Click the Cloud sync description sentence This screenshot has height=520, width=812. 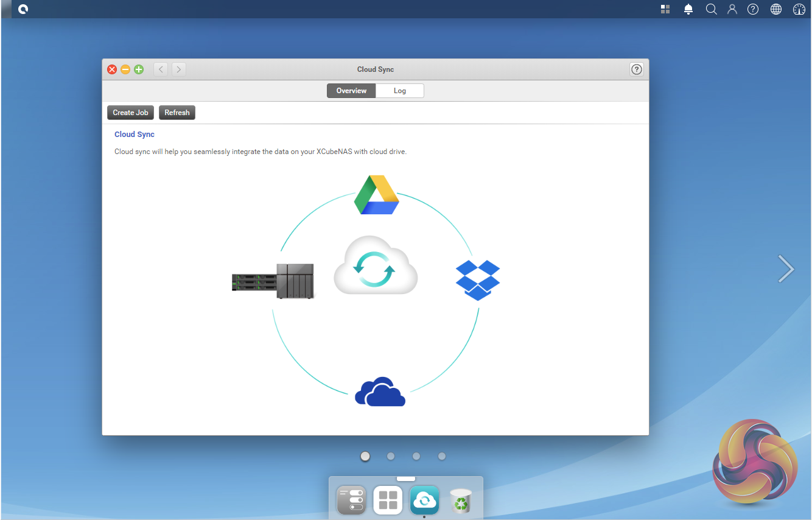[261, 152]
